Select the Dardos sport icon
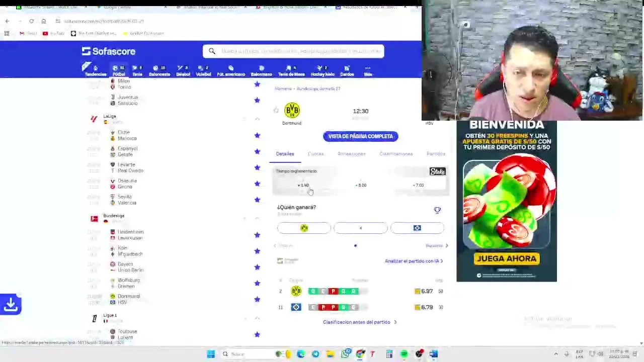 347,70
